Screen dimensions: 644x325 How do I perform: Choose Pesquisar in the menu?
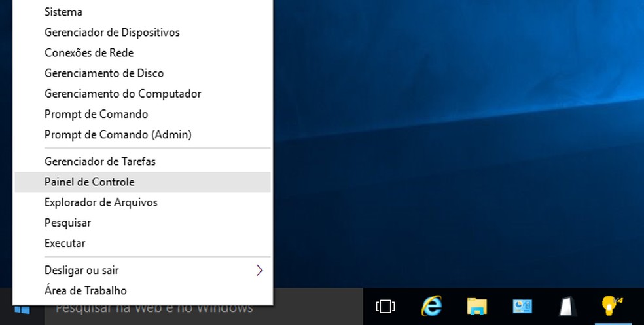coord(142,223)
